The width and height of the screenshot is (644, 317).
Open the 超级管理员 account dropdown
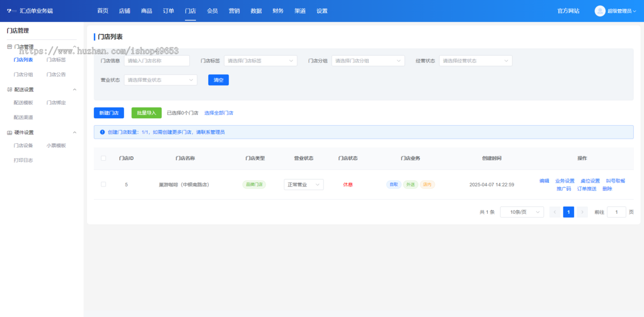click(623, 11)
